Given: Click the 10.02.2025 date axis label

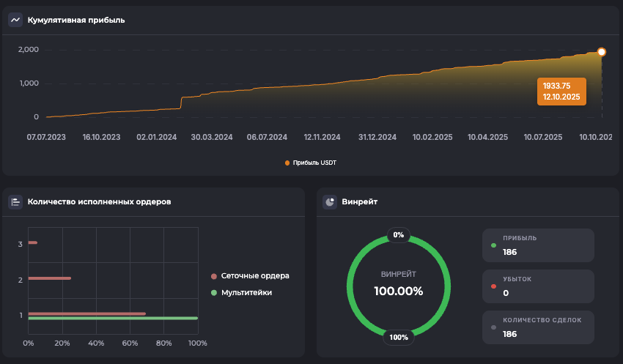Looking at the screenshot, I should tap(433, 137).
